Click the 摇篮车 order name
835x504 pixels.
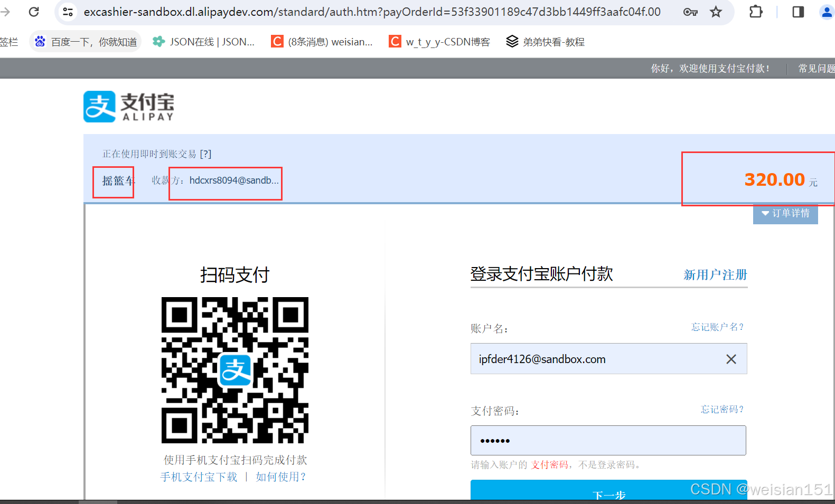[x=118, y=181]
